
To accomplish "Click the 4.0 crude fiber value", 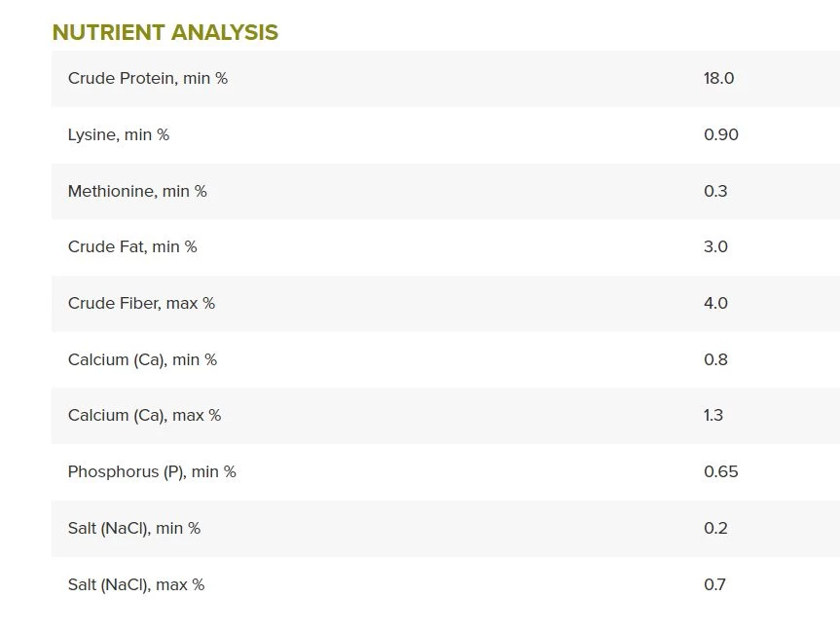I will point(715,303).
